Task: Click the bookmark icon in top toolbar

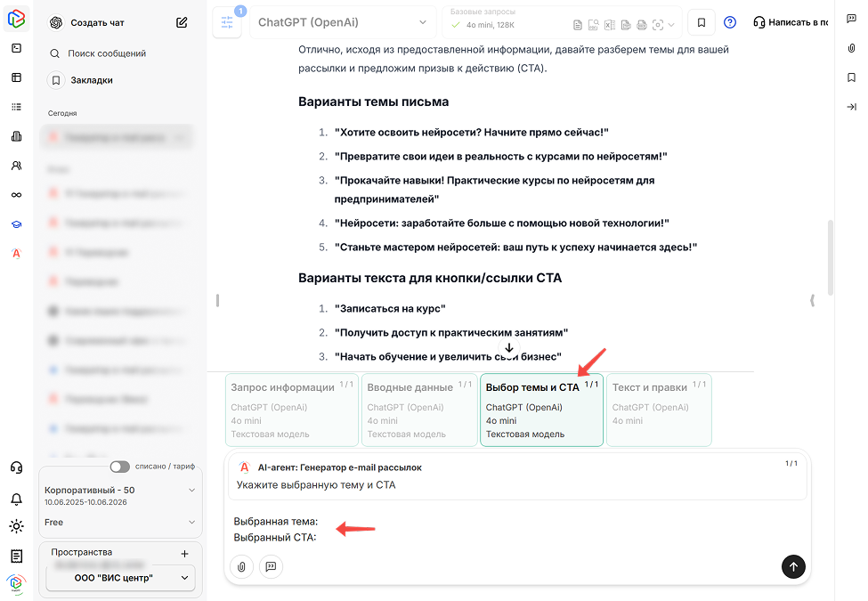Action: [x=702, y=23]
